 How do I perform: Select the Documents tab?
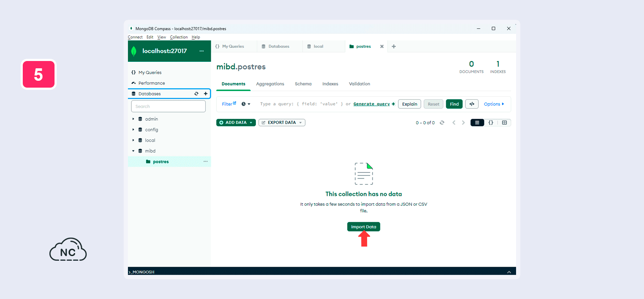coord(234,84)
